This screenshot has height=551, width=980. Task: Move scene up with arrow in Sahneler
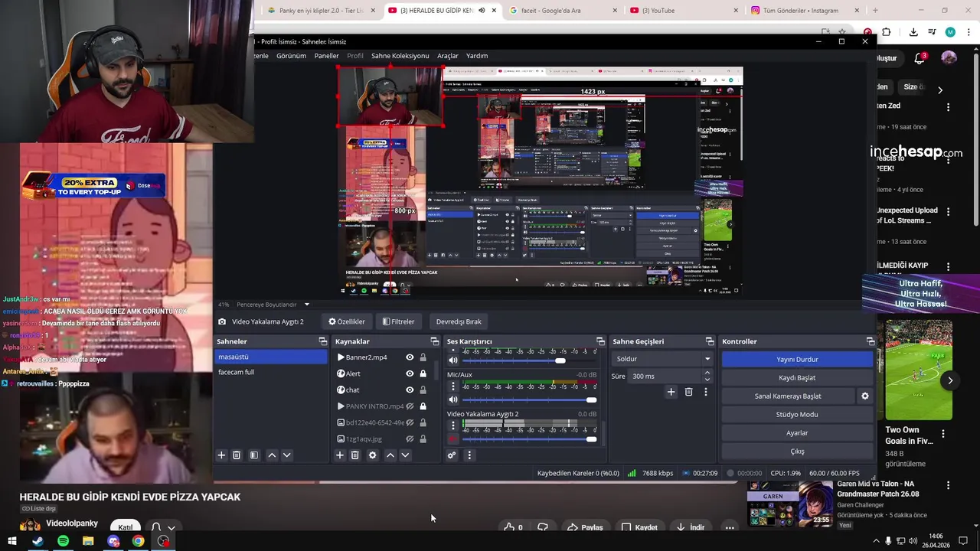(x=272, y=455)
